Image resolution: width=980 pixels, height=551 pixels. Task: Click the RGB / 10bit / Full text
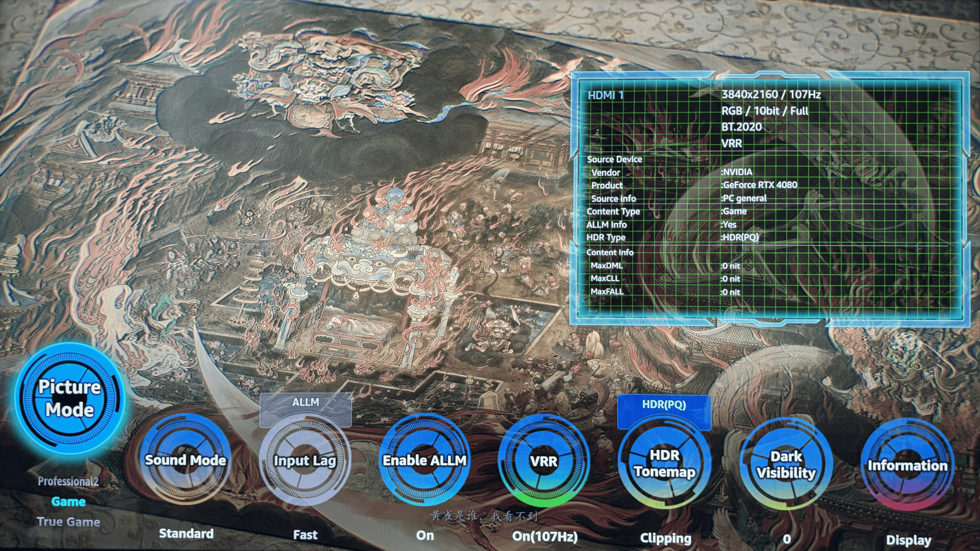point(765,111)
